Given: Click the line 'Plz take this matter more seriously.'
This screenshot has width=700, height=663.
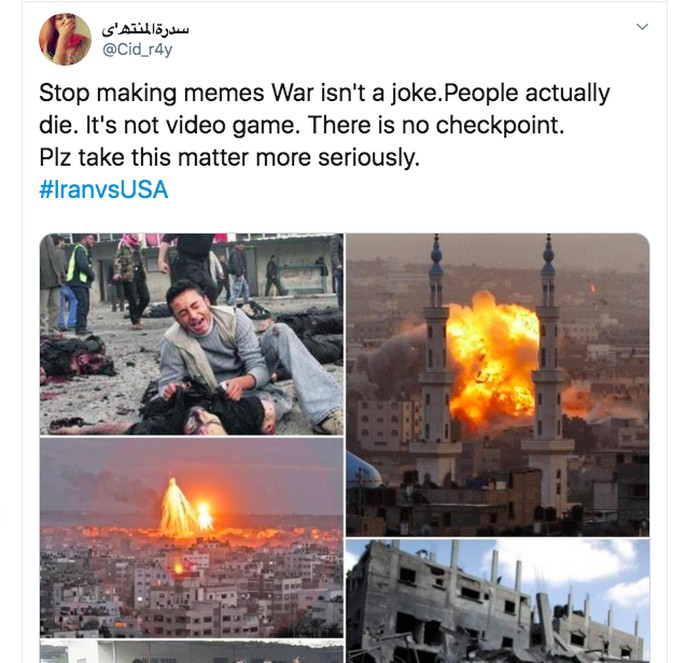Looking at the screenshot, I should coord(229,158).
